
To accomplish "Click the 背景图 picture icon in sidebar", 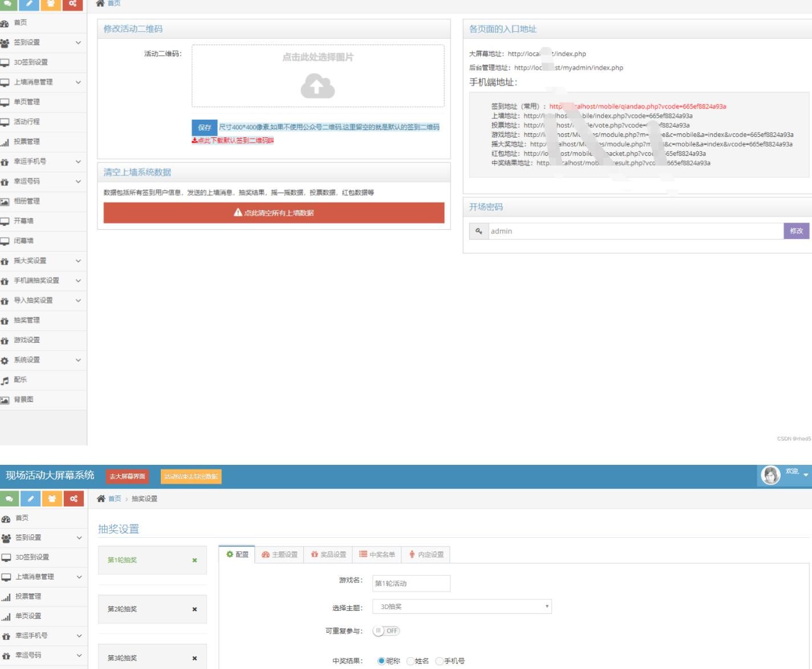I will (5, 400).
